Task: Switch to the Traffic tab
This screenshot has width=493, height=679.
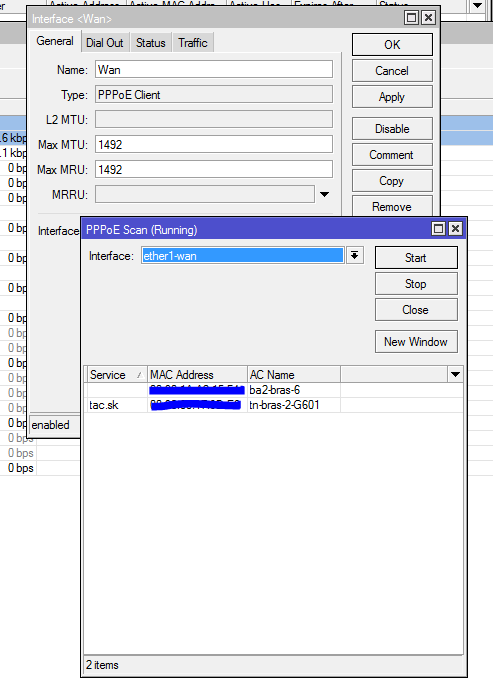Action: click(193, 43)
